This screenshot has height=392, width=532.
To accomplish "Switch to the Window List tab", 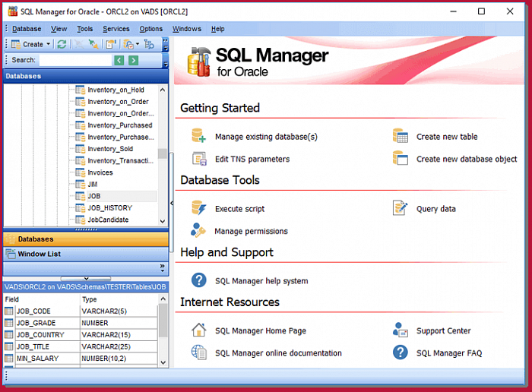I will pyautogui.click(x=86, y=254).
